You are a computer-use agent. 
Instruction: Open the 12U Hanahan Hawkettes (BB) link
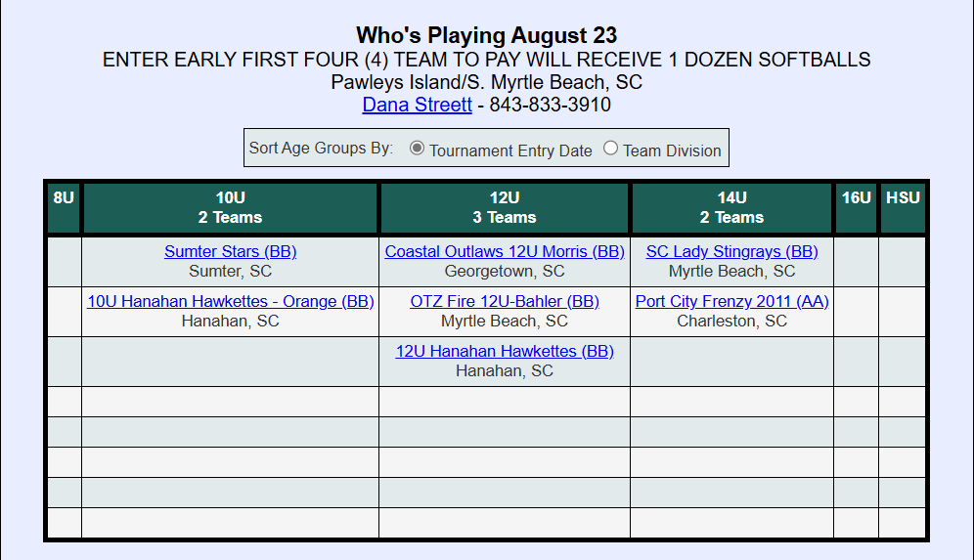click(x=505, y=351)
